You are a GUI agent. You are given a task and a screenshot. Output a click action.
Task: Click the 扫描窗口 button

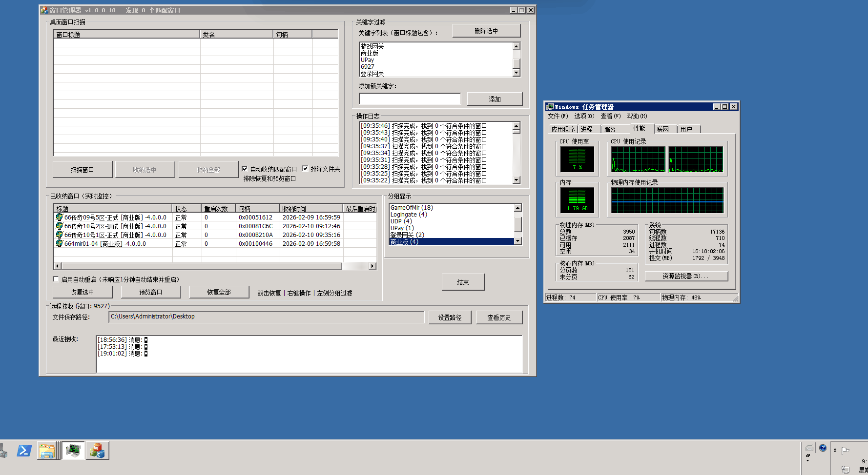(82, 170)
